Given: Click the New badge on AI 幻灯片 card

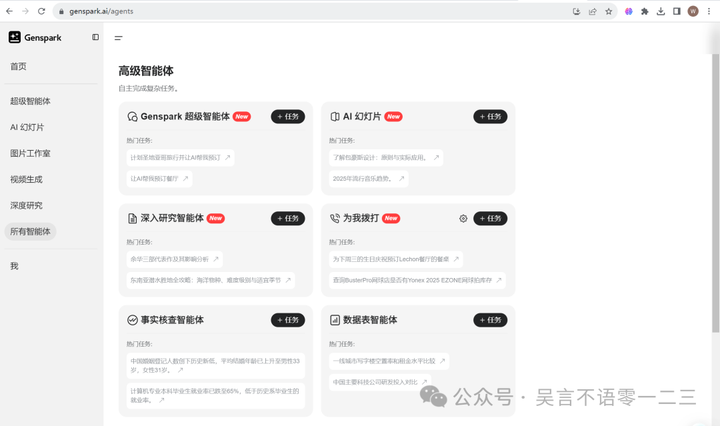Looking at the screenshot, I should (394, 117).
